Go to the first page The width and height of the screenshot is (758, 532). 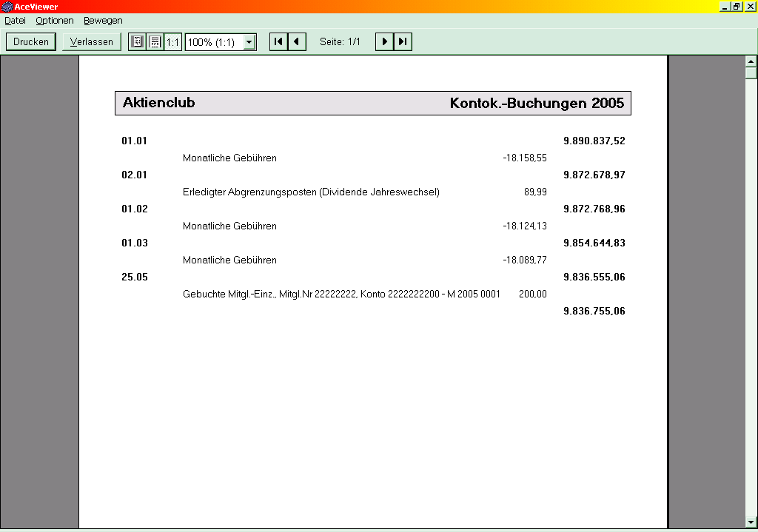278,41
